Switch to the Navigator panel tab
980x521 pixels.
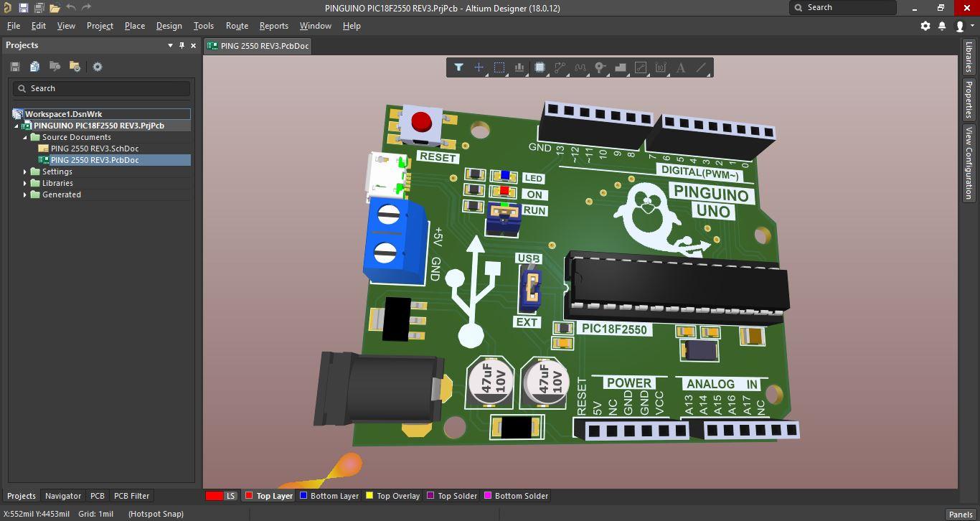(63, 496)
